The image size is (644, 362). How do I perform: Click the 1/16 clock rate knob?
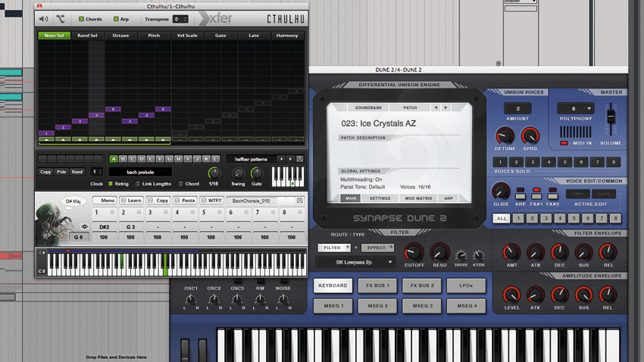(214, 173)
